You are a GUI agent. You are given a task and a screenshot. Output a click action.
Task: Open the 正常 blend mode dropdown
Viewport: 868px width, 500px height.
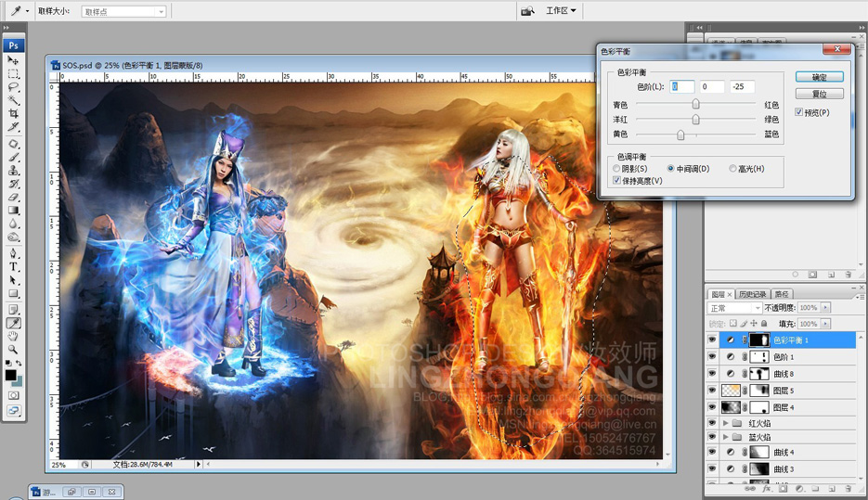735,308
